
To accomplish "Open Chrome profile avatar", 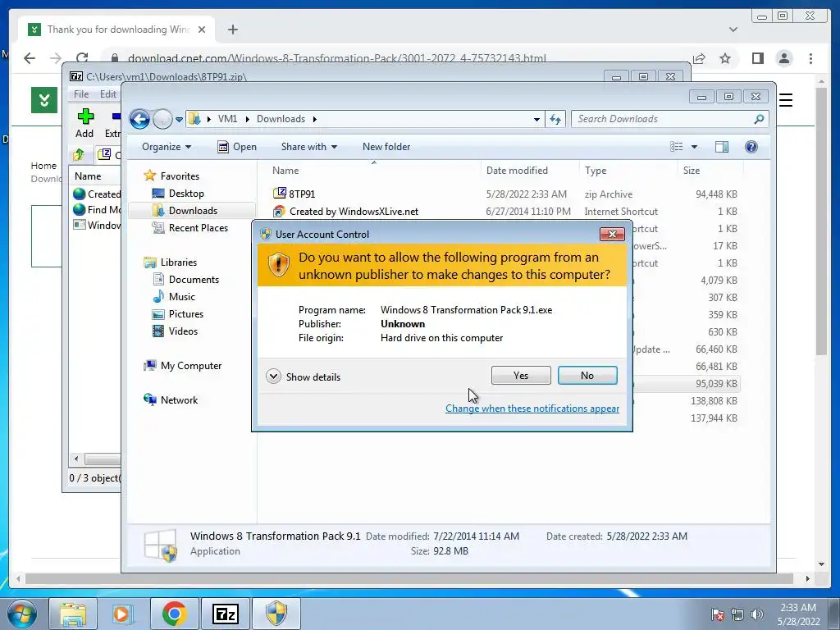I will pyautogui.click(x=783, y=58).
